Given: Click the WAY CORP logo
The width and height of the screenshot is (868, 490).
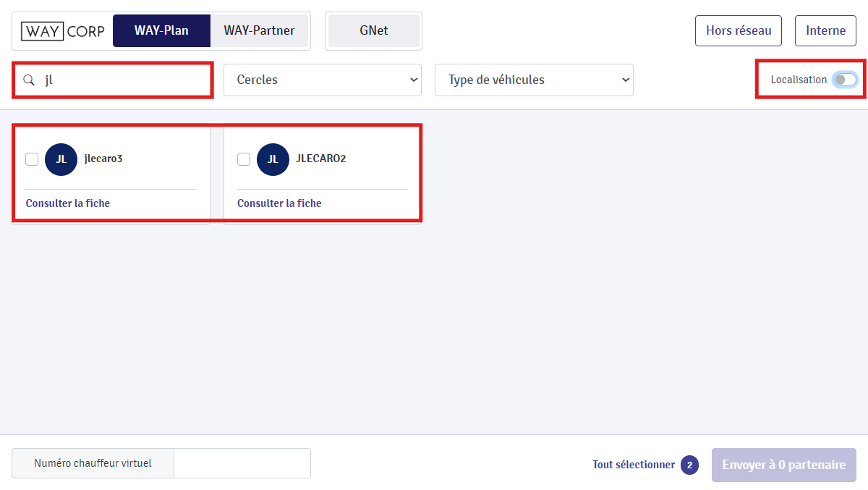Looking at the screenshot, I should [63, 31].
